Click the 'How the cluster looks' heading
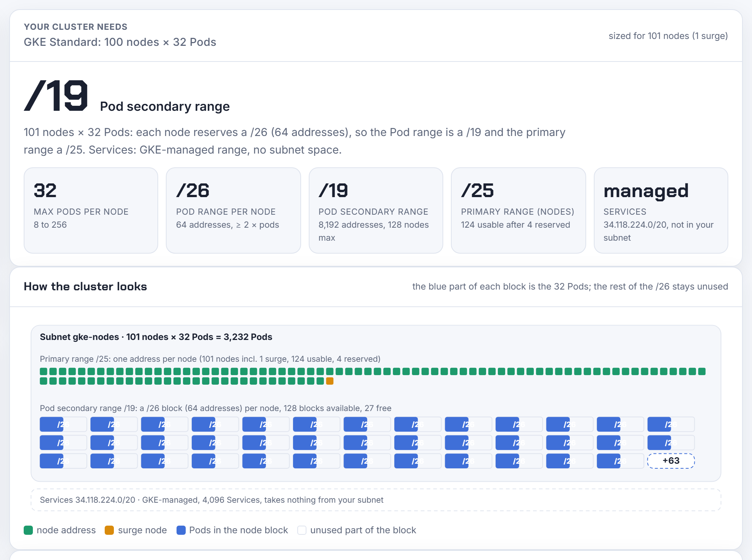Image resolution: width=752 pixels, height=560 pixels. click(85, 286)
